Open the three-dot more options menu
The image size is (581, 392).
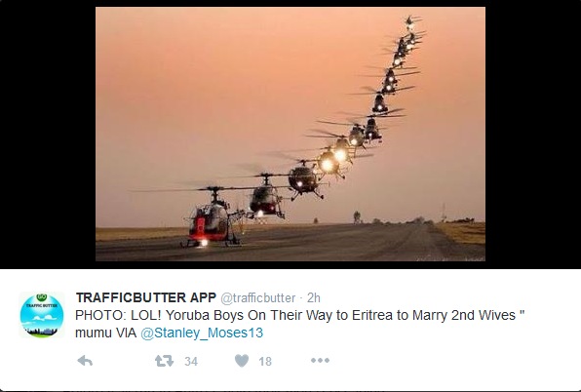click(x=320, y=360)
